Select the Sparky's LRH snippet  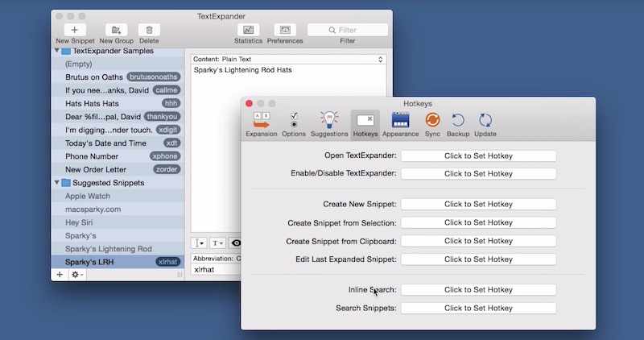[118, 262]
